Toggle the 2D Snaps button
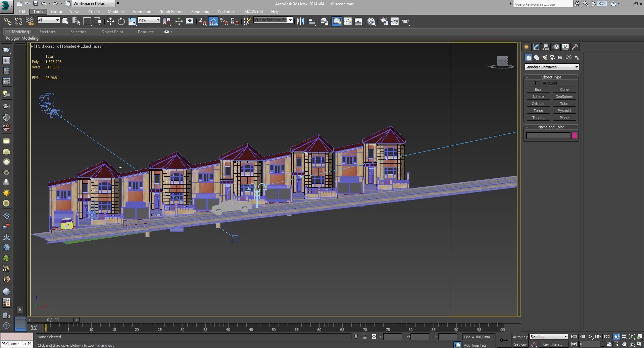The height and width of the screenshot is (348, 644). click(203, 21)
